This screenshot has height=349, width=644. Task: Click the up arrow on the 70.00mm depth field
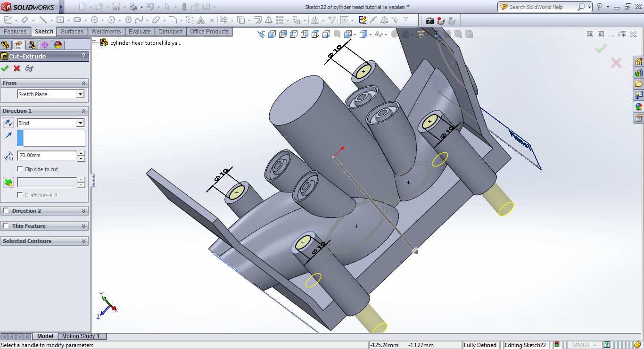[x=81, y=153]
